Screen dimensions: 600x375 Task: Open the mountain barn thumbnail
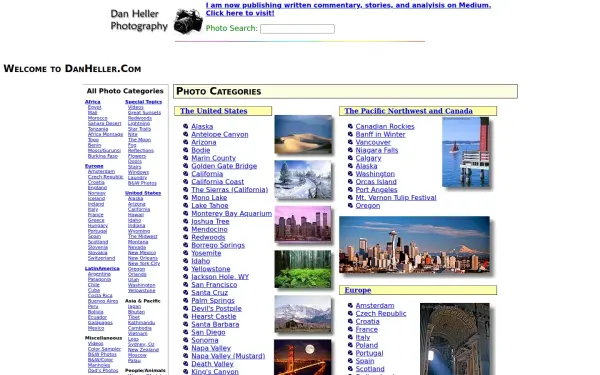click(x=303, y=314)
